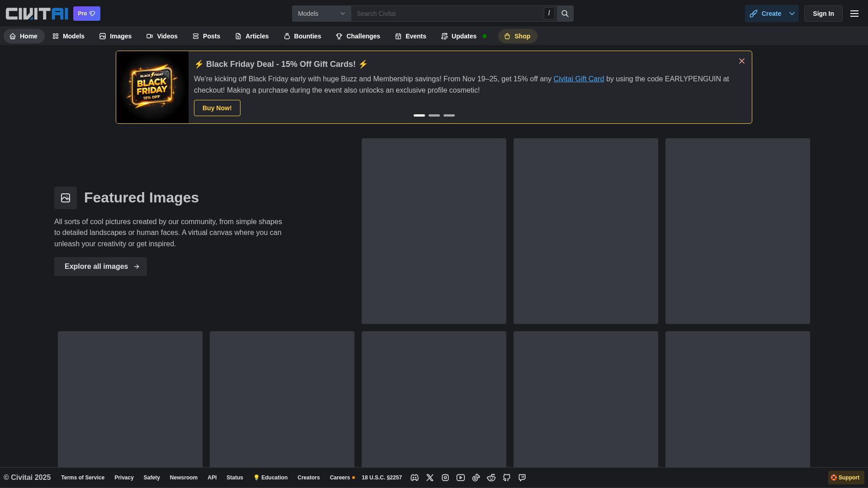The image size is (868, 488).
Task: Click the Civitai logo
Action: 37,14
